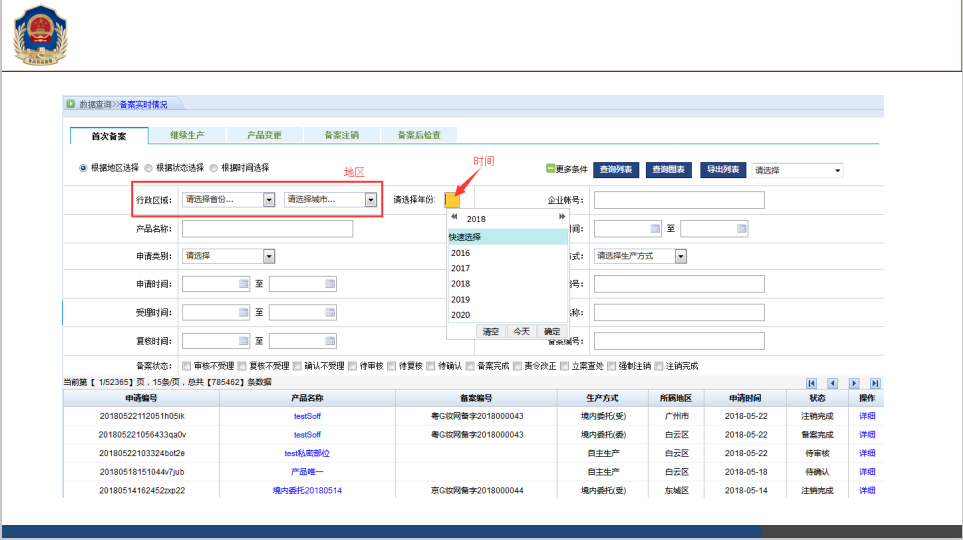Open the province dropdown 请选择省份

(228, 200)
